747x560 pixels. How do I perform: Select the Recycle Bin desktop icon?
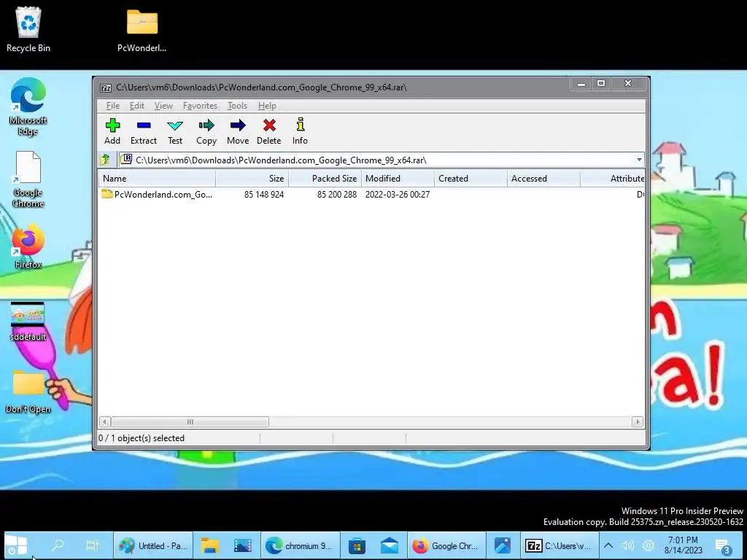28,29
